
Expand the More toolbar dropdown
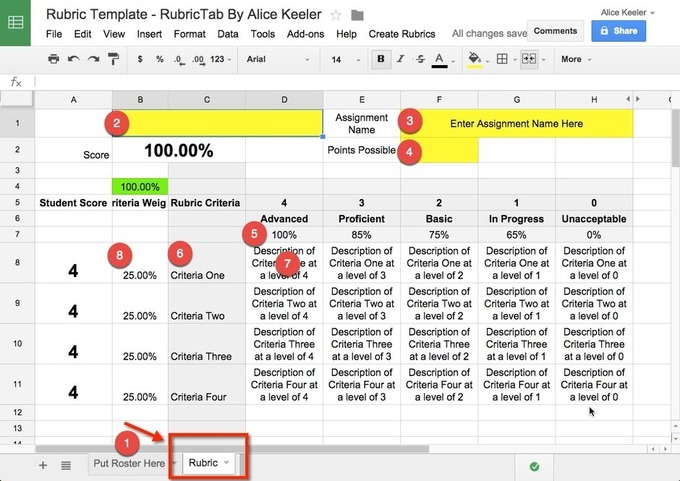576,59
